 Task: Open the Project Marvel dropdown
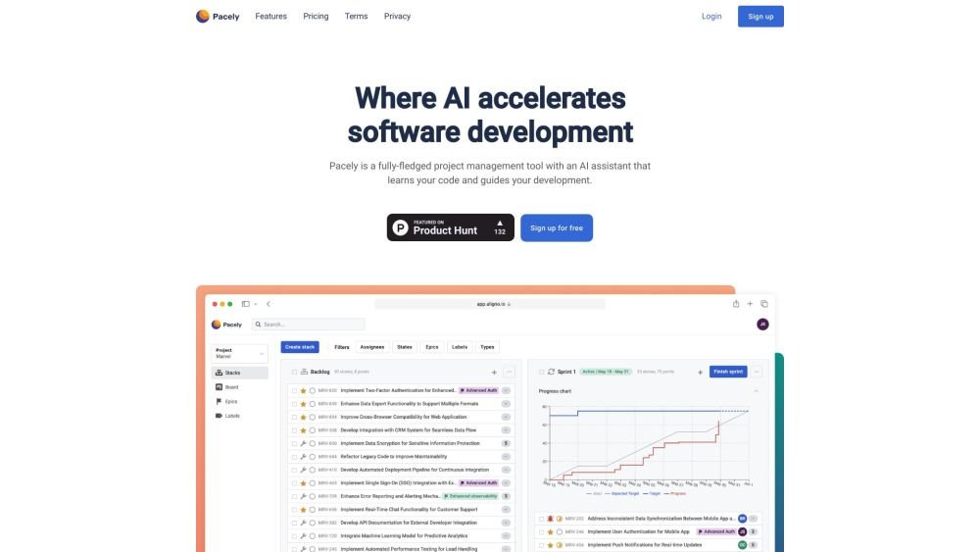240,353
